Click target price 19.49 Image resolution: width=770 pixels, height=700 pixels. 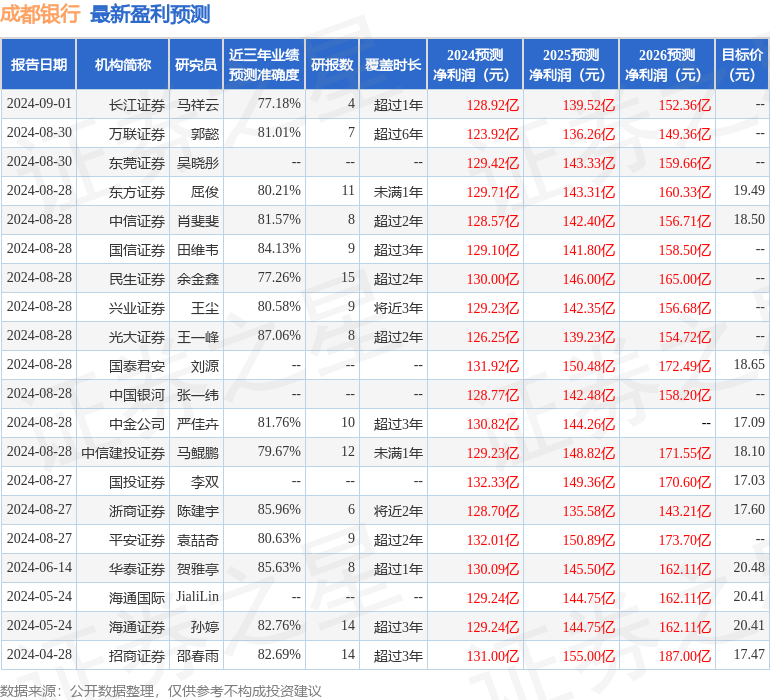coord(749,191)
